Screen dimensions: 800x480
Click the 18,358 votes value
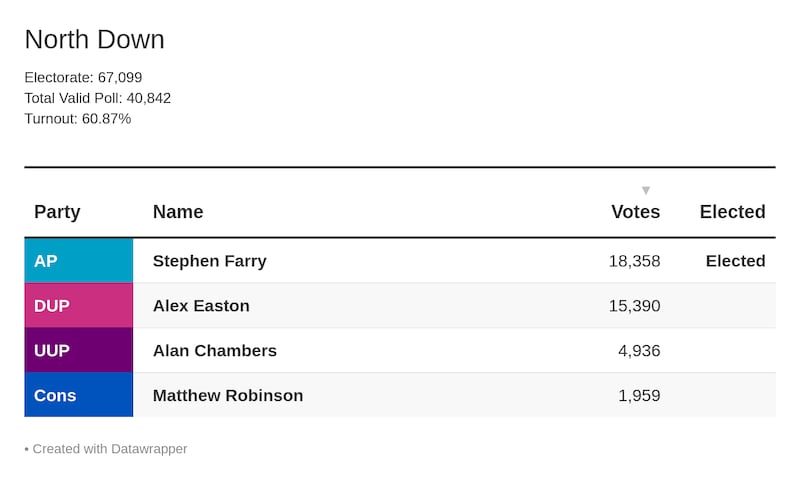point(634,261)
